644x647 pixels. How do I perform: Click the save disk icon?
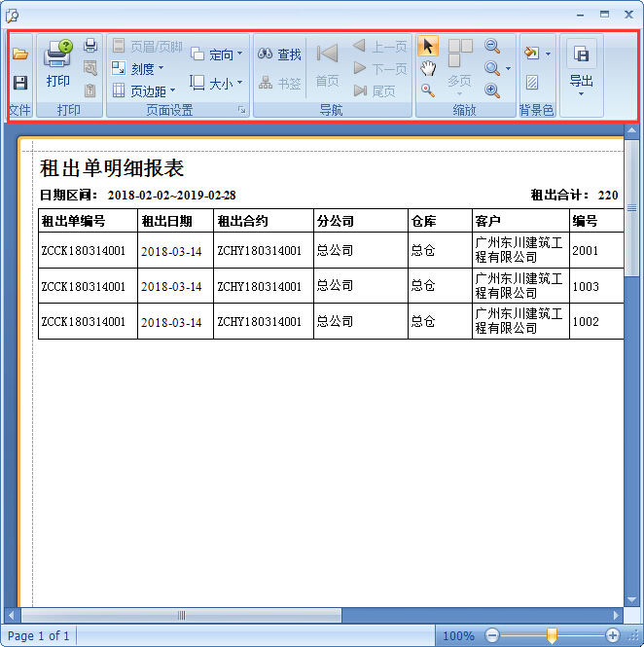[19, 84]
